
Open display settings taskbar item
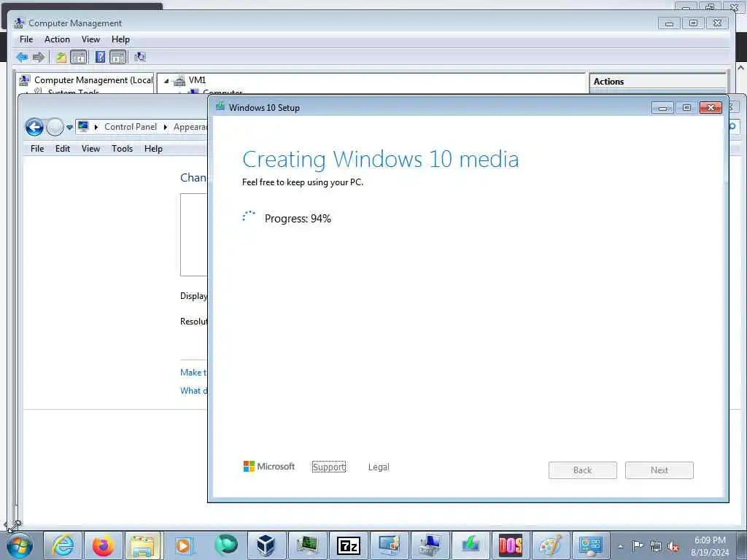(x=390, y=545)
